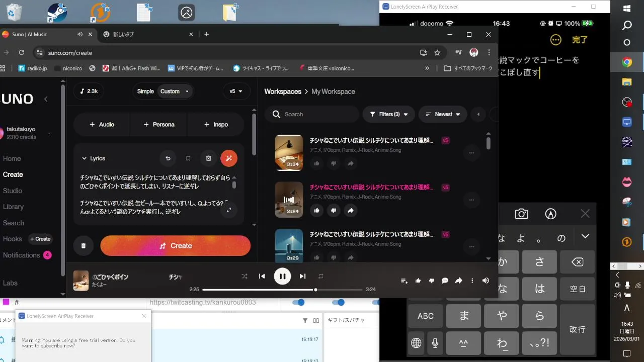Open comments for the playing song
644x362 pixels.
click(445, 281)
